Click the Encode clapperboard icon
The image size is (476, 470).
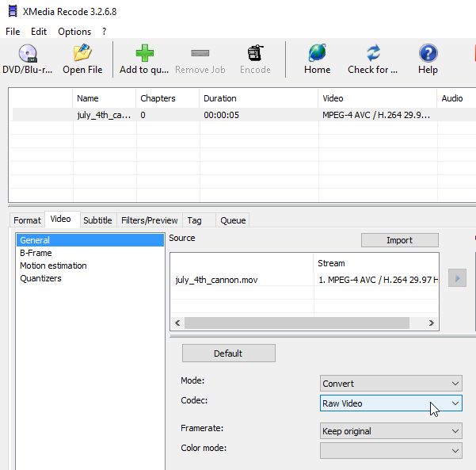tap(255, 54)
